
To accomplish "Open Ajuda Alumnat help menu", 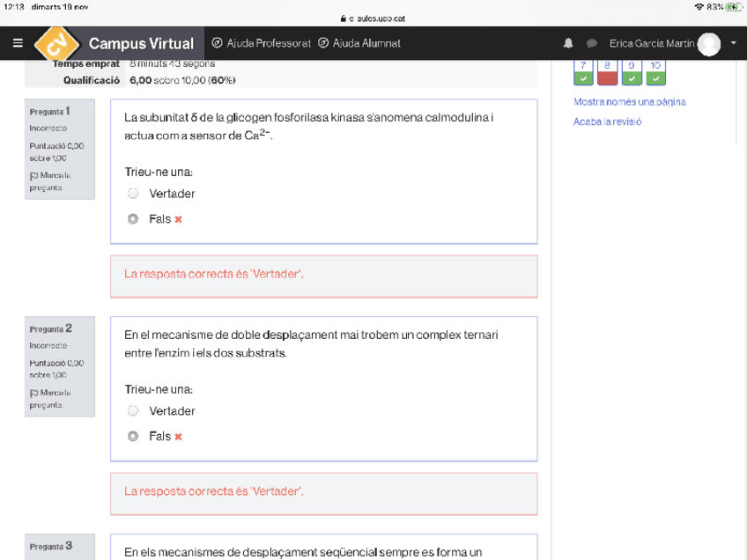I will pyautogui.click(x=359, y=43).
